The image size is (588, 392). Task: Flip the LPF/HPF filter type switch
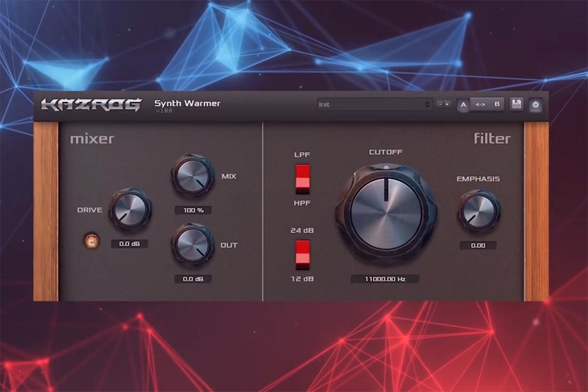tap(302, 179)
